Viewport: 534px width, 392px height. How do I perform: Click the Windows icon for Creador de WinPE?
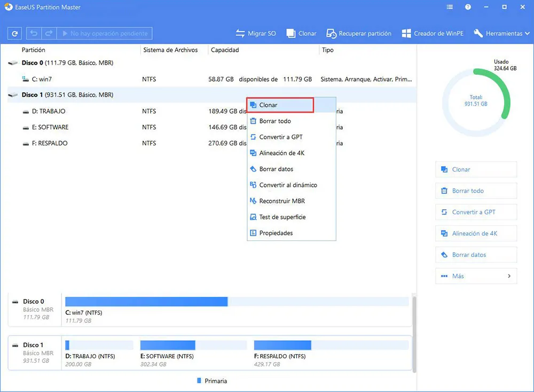click(x=406, y=33)
